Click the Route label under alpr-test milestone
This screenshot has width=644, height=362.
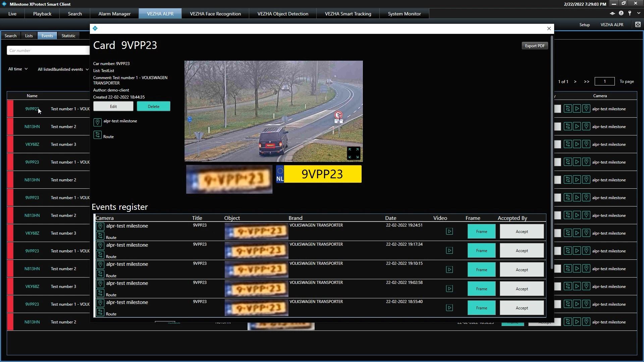(108, 136)
